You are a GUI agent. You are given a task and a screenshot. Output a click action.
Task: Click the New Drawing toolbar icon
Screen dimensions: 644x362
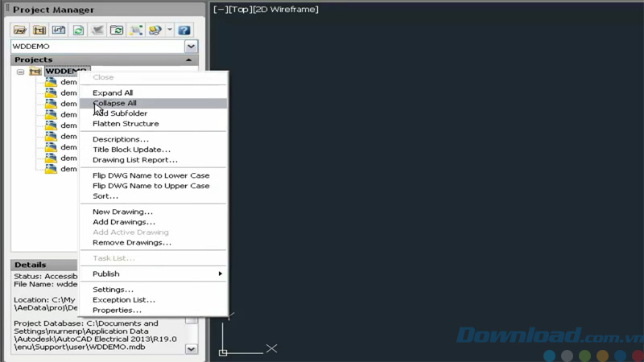click(x=59, y=30)
